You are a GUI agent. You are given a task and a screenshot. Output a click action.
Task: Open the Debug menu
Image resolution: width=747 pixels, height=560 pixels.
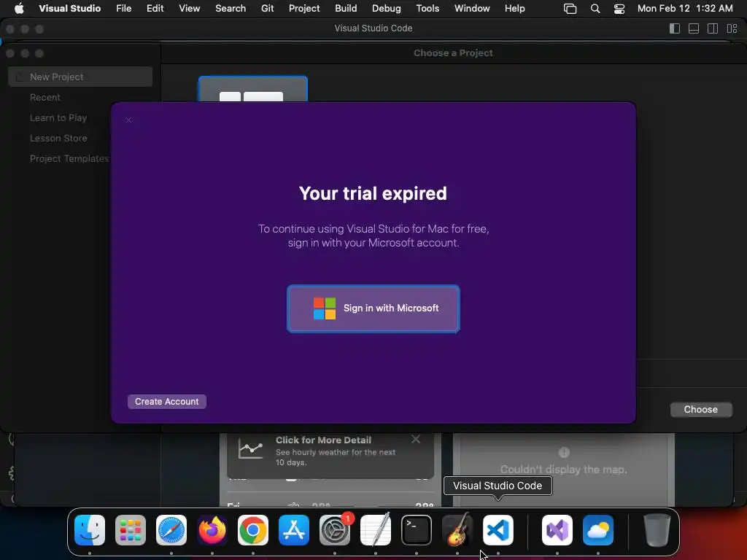[386, 9]
